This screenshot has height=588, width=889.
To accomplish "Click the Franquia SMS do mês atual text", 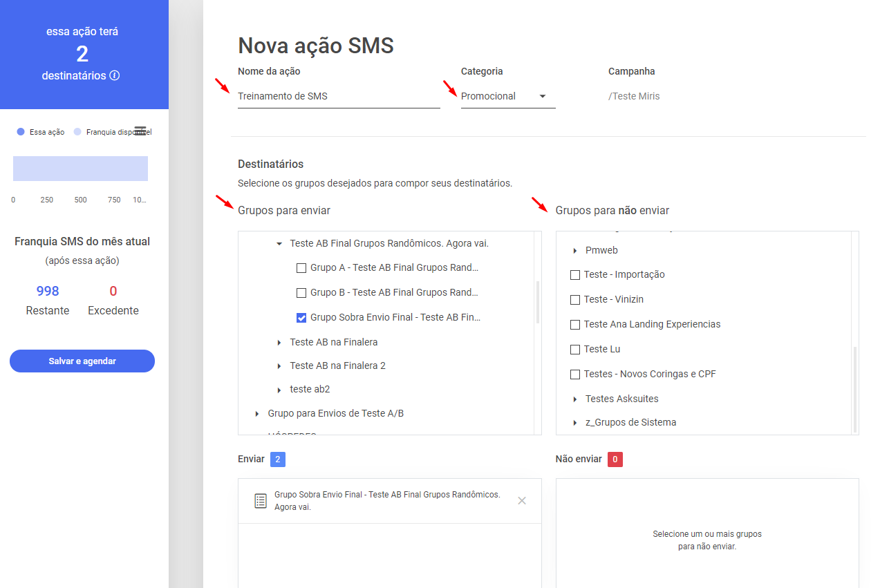I will click(82, 242).
